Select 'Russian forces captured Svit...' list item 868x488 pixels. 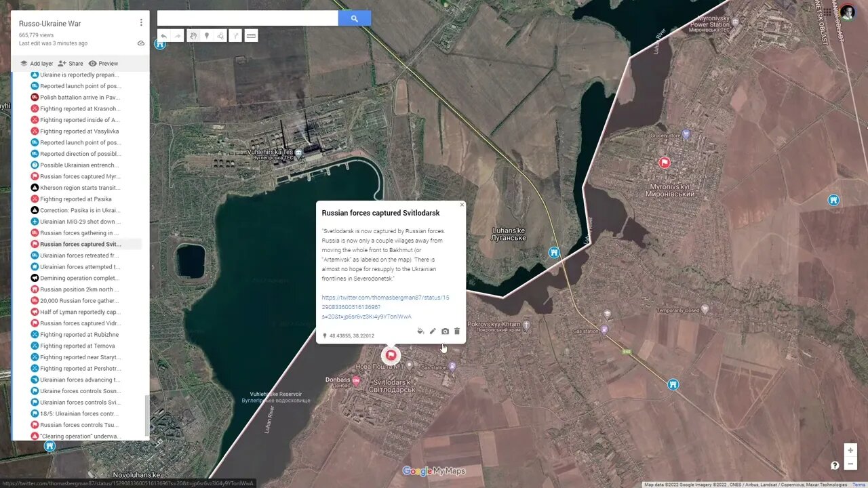pyautogui.click(x=80, y=244)
